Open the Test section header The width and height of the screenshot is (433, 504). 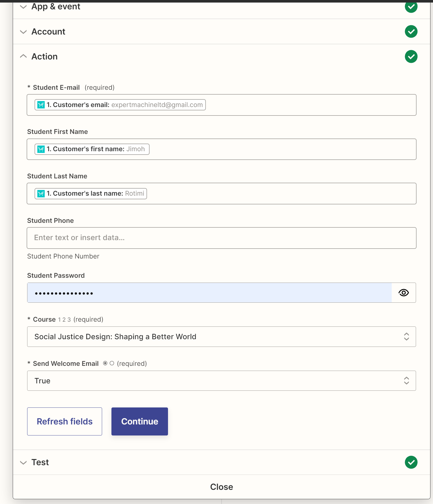coord(221,462)
